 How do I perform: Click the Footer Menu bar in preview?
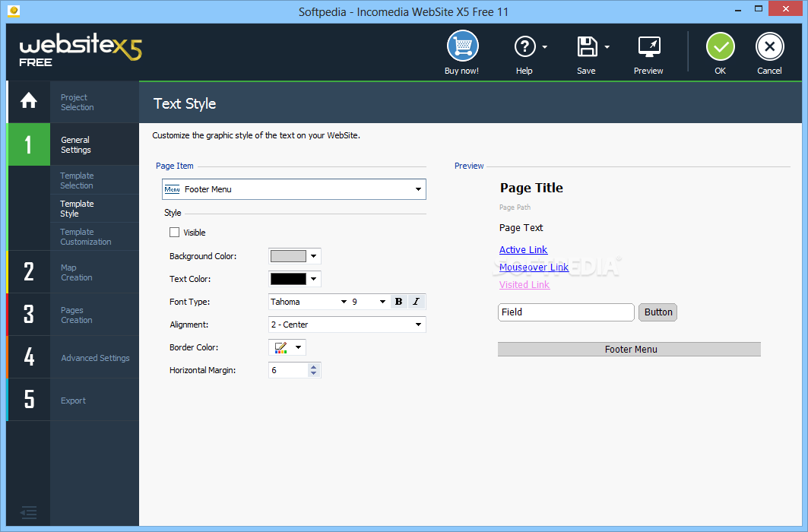(x=629, y=349)
